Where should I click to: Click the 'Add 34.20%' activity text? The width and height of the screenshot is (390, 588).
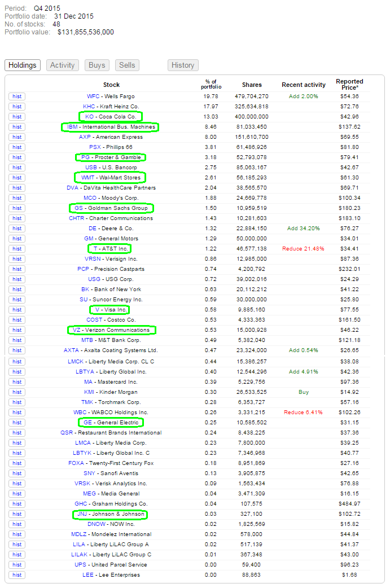point(304,229)
